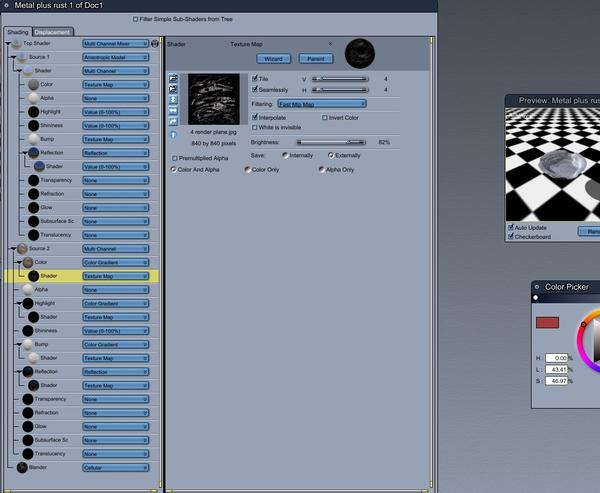The height and width of the screenshot is (493, 600).
Task: Flip the texture vertically with the arrow icon
Action: point(173,100)
